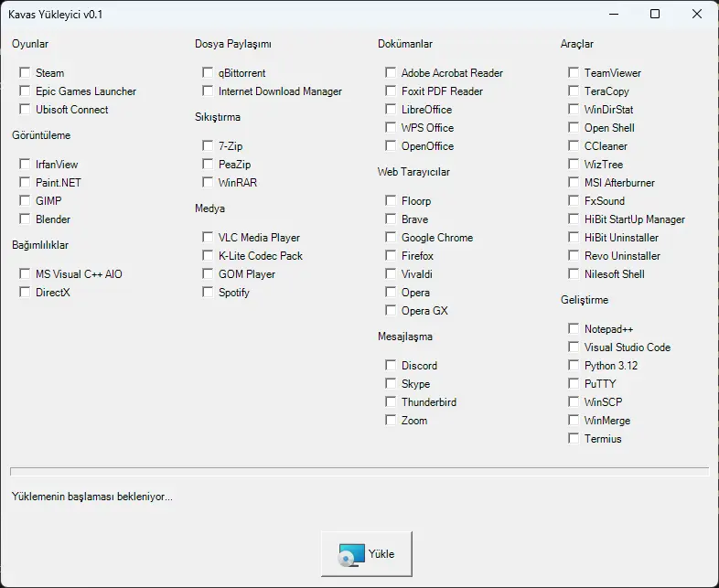This screenshot has height=588, width=719.
Task: Check Revo Uninstaller option
Action: click(574, 256)
